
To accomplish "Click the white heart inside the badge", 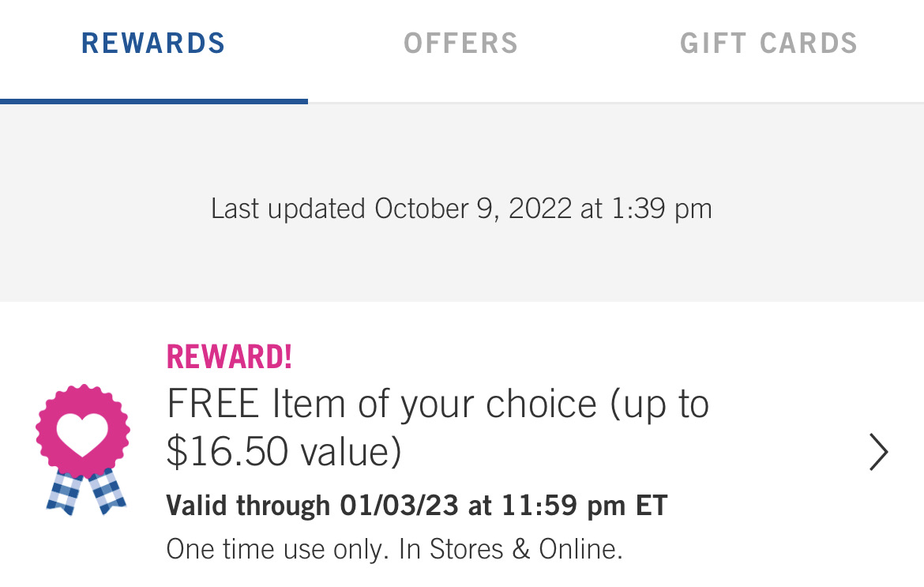I will click(82, 434).
